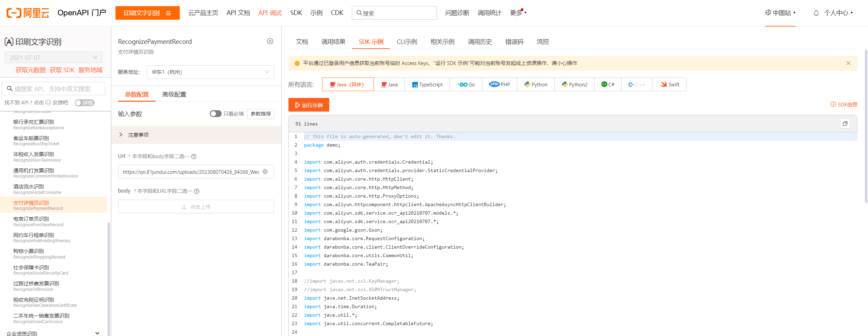Switch to the 调用历史 tab
The height and width of the screenshot is (336, 868).
pos(480,41)
